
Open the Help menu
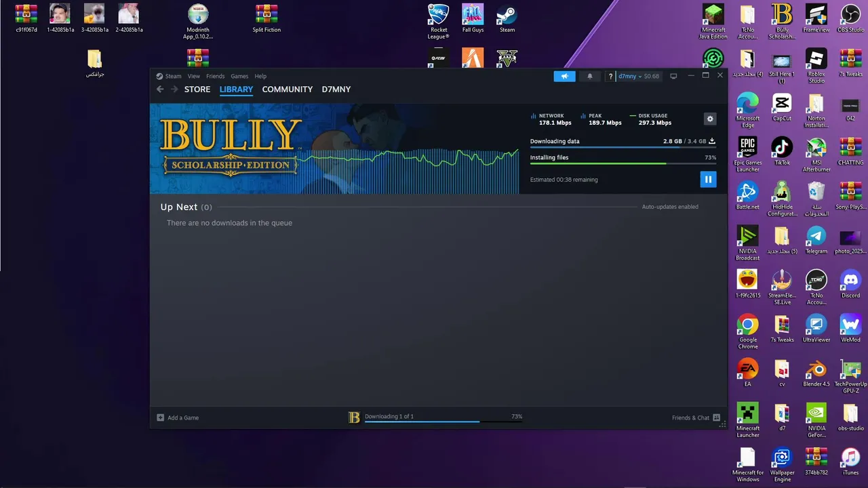[260, 76]
